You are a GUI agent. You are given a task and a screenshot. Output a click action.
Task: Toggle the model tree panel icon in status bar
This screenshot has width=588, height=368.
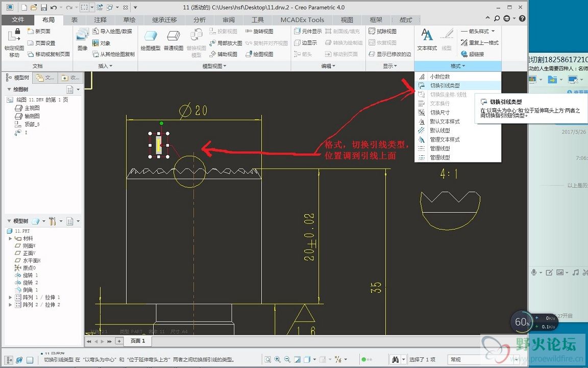tap(9, 360)
